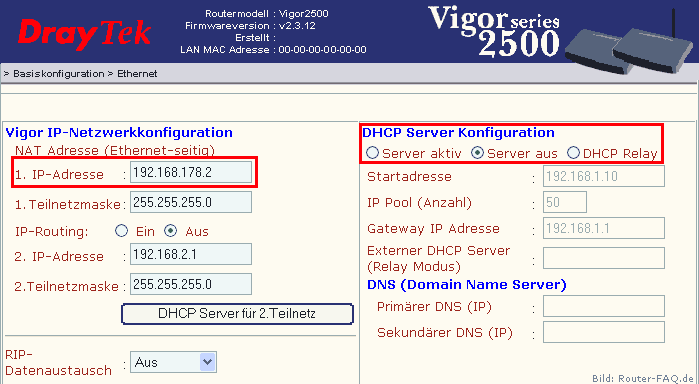Click the Startadresse field

604,176
